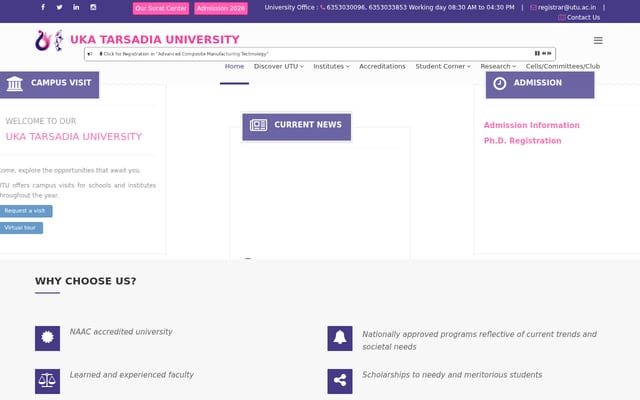This screenshot has width=640, height=400.
Task: Open the LinkedIn social icon
Action: (76, 7)
